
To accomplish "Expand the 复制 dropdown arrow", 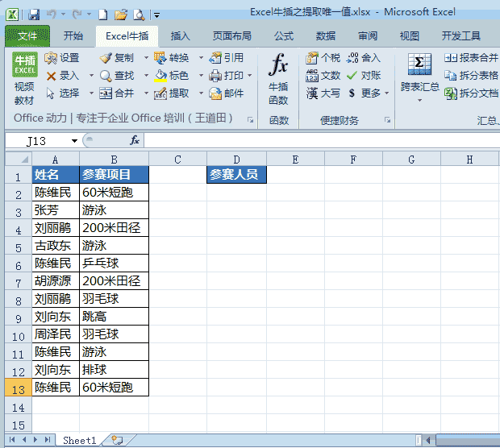I will (146, 58).
